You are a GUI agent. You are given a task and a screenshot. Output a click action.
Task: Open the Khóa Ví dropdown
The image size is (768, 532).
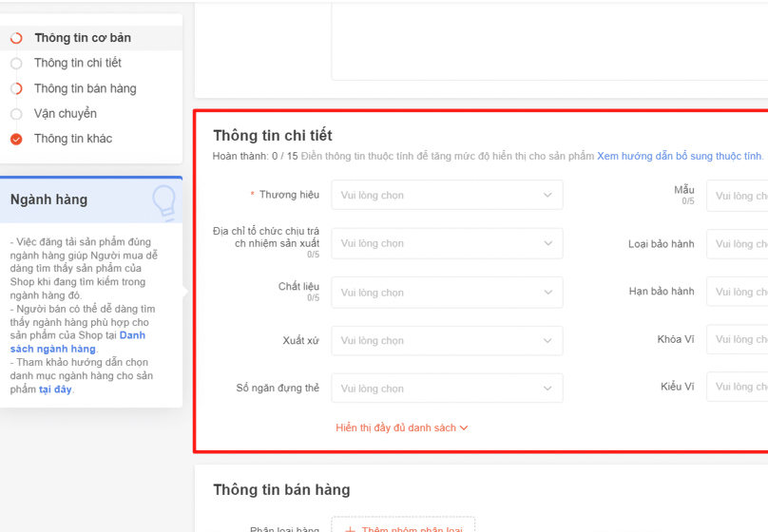[x=737, y=339]
